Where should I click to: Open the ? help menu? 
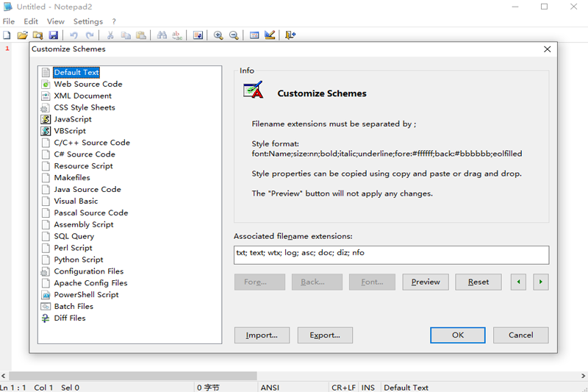coord(114,21)
